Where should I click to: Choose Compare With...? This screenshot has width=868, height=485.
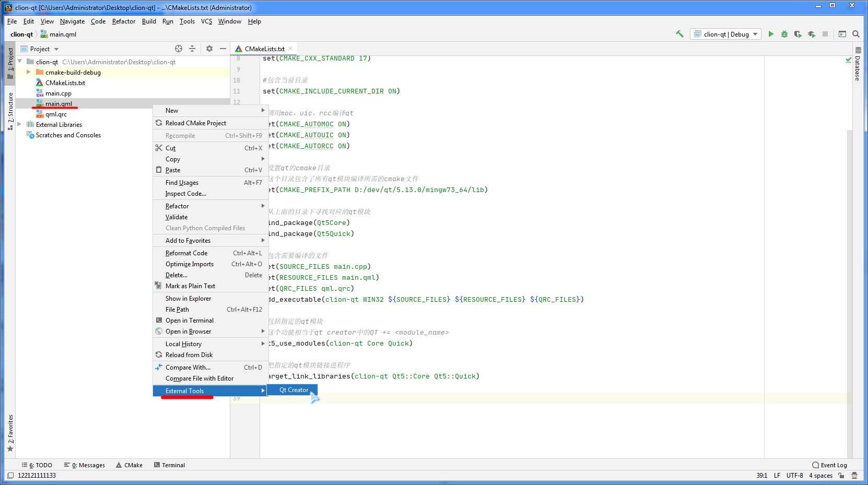(210, 368)
